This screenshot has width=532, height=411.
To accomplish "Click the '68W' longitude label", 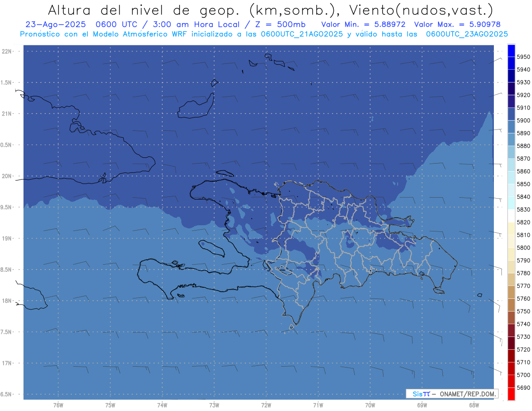I will pos(474,405).
